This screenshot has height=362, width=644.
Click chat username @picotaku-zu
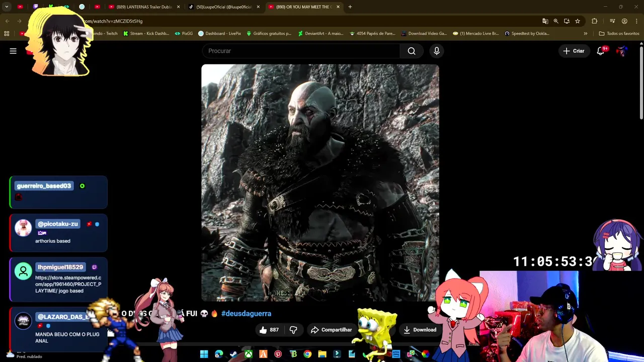point(57,224)
